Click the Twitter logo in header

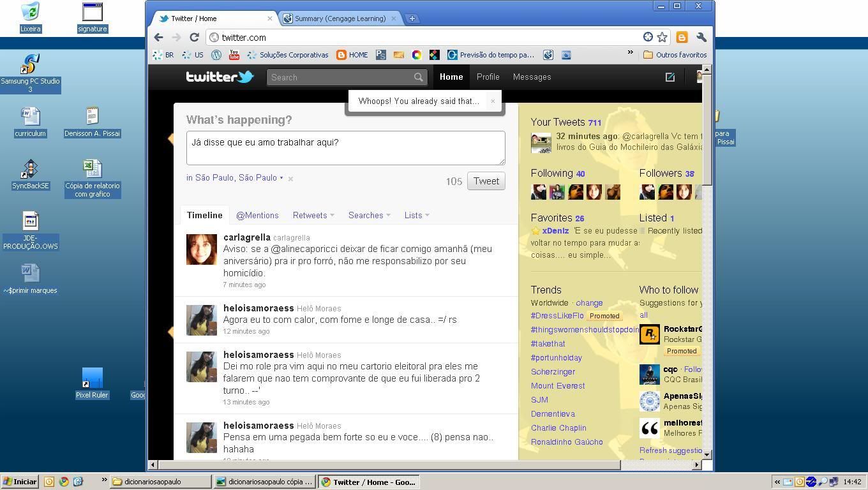click(x=220, y=77)
